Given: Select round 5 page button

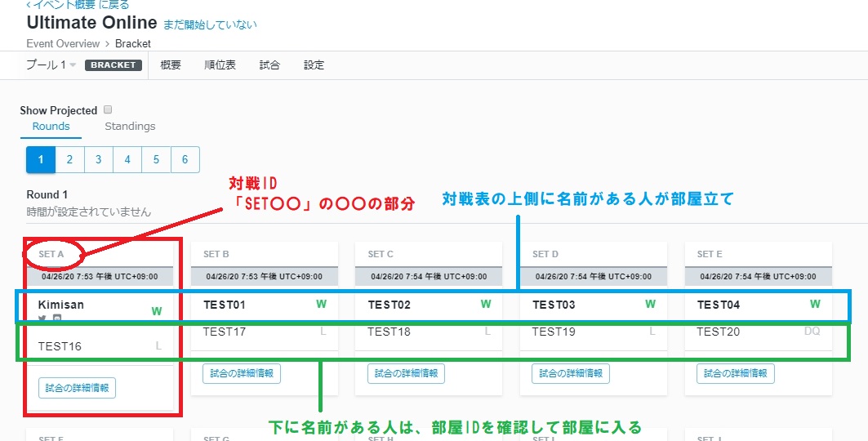Looking at the screenshot, I should (156, 159).
